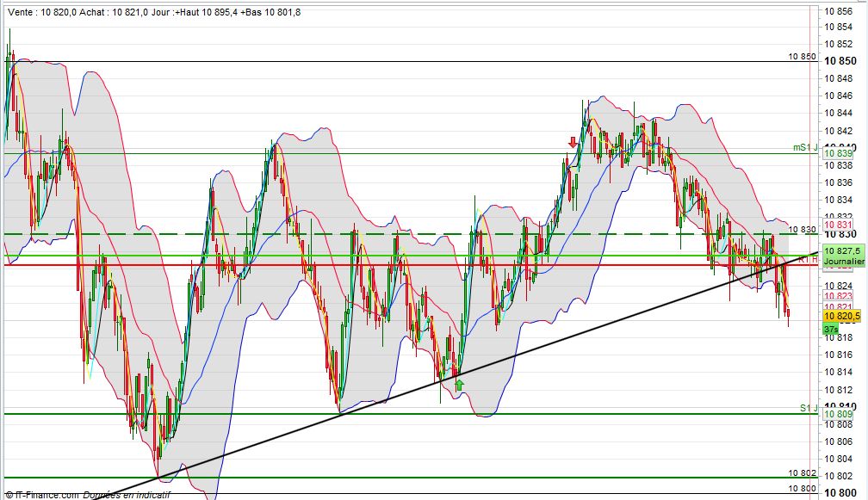This screenshot has height=500, width=868.
Task: Click the mS1 J pivot line label
Action: (x=805, y=147)
